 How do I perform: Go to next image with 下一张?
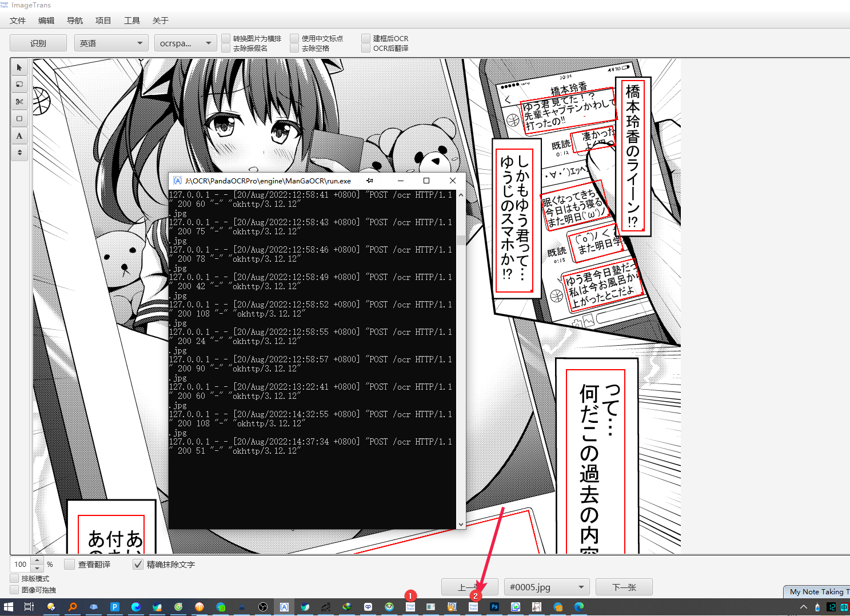(x=624, y=587)
